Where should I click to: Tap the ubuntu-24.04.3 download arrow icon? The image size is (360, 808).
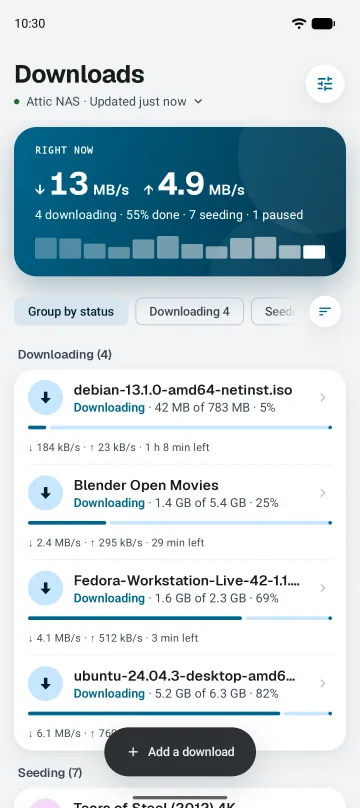[45, 683]
